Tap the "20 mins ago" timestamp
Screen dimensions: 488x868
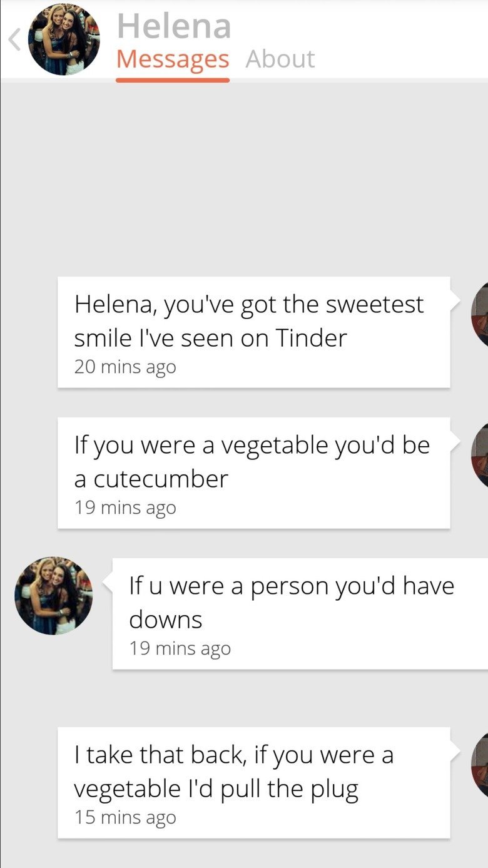pyautogui.click(x=125, y=367)
